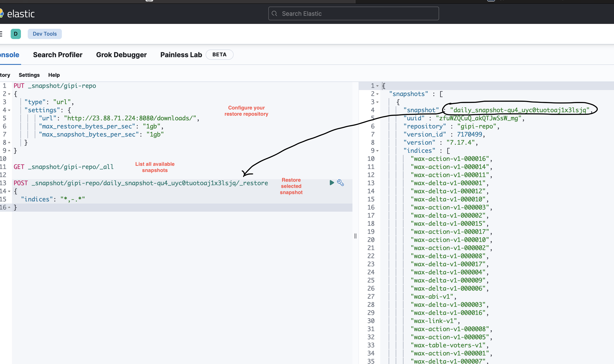Click index wax-action-v1-000005 in response
Screen dimensions: 614x364
[450, 337]
